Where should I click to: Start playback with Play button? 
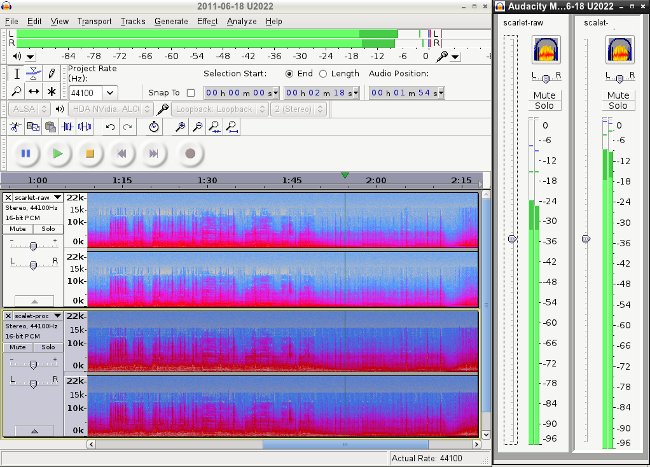pyautogui.click(x=58, y=154)
